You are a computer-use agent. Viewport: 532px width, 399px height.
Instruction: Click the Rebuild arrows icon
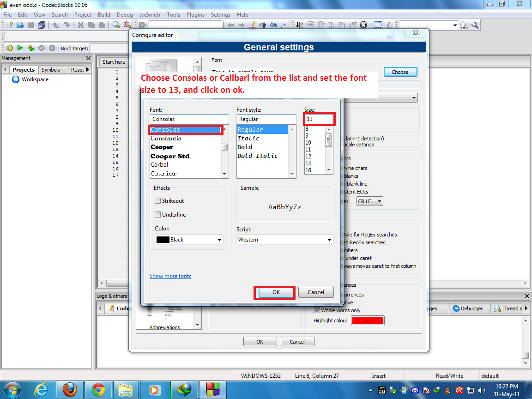(42, 48)
